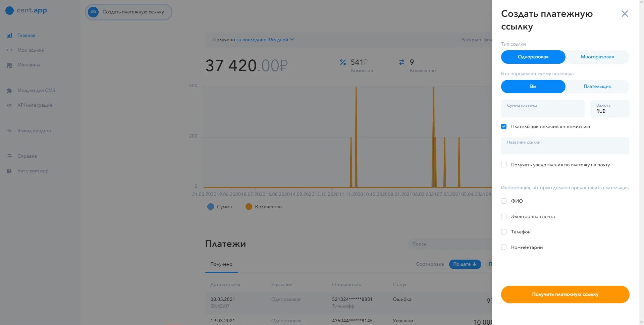Select Одноразовая link type

tap(533, 57)
